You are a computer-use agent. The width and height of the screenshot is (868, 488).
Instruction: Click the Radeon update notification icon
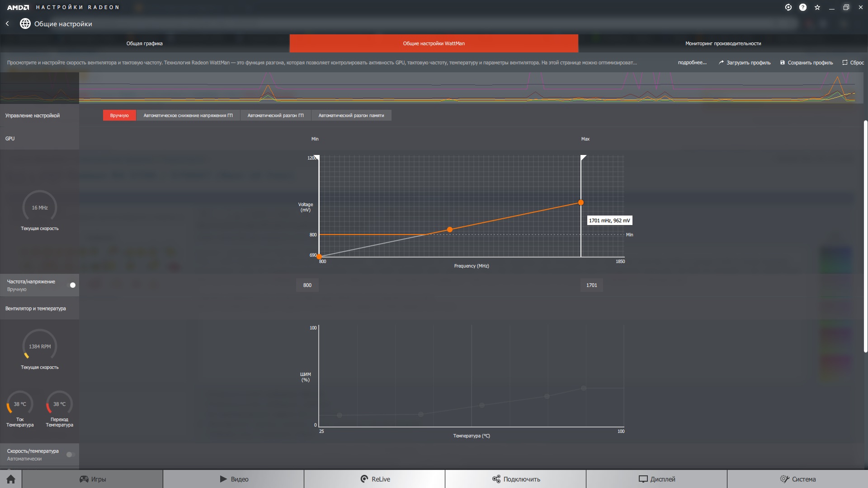click(x=788, y=7)
